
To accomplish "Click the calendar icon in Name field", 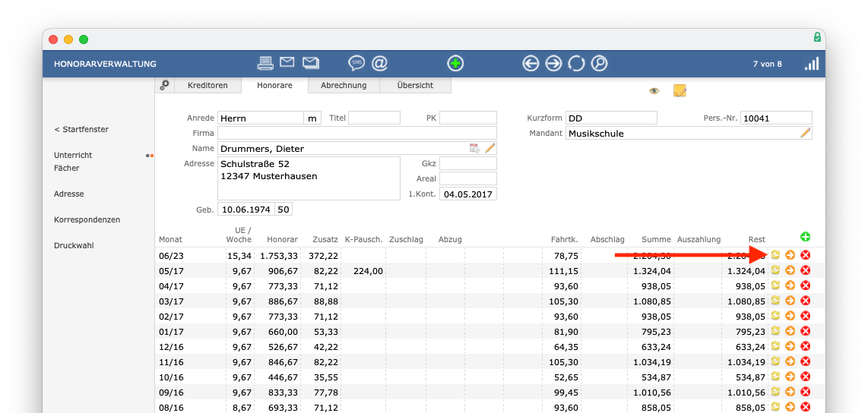I will (x=474, y=148).
